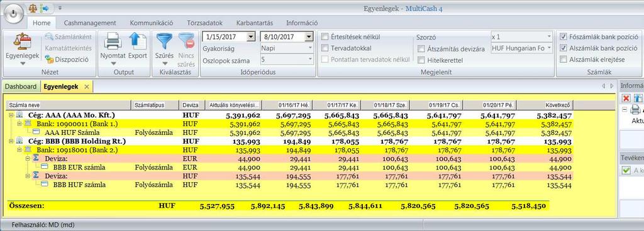Sort by the Számlatípus column header
Screen dimensions: 644x231
pyautogui.click(x=155, y=105)
